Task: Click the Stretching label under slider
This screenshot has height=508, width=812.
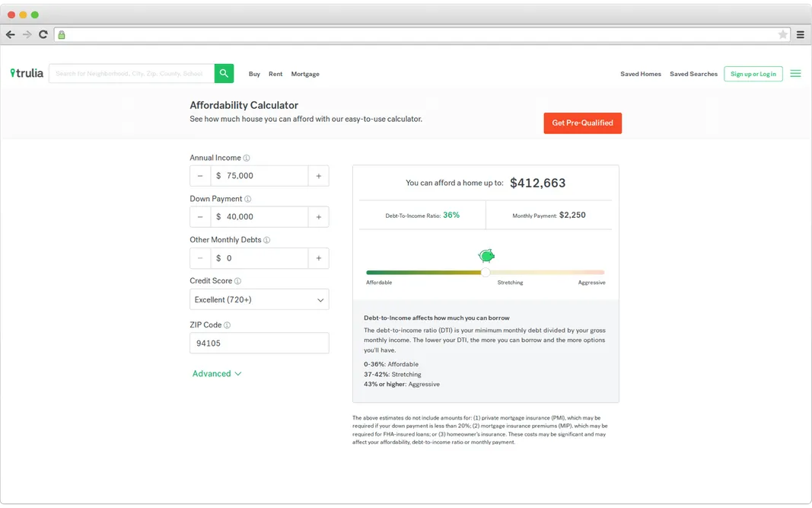Action: [x=510, y=283]
